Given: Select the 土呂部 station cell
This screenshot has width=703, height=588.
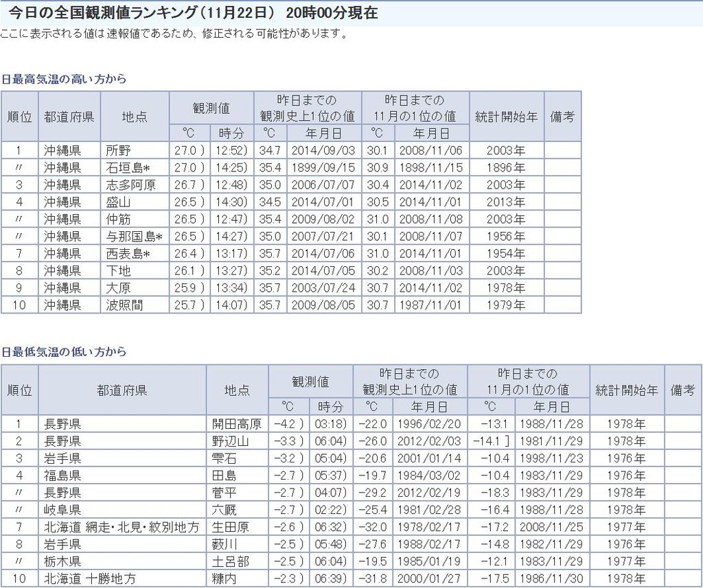Looking at the screenshot, I should (238, 561).
